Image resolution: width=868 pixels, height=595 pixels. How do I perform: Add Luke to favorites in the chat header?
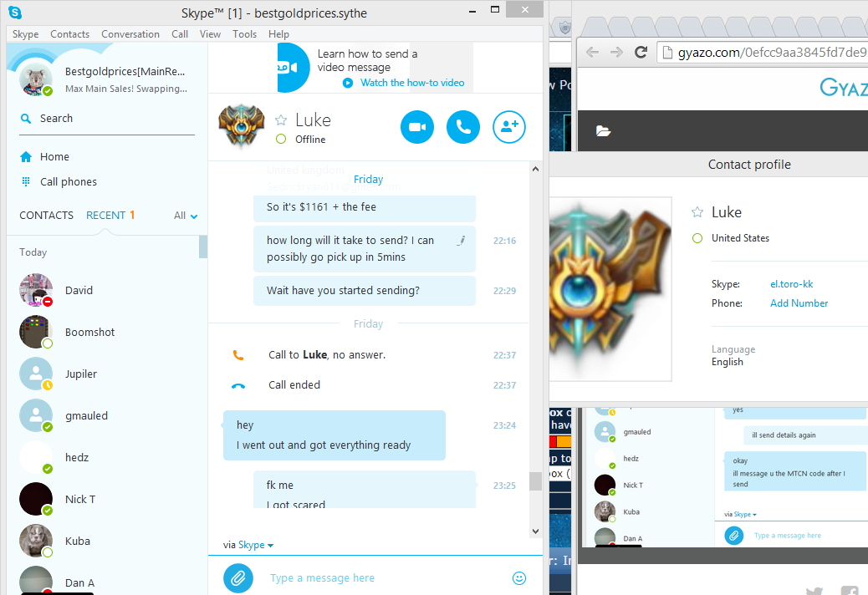(281, 120)
